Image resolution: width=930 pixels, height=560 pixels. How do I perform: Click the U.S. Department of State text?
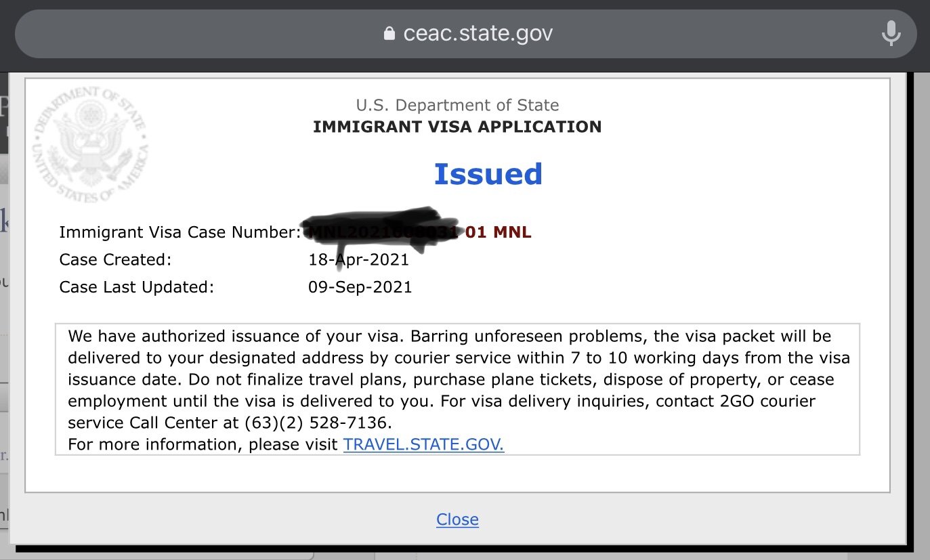[x=457, y=105]
